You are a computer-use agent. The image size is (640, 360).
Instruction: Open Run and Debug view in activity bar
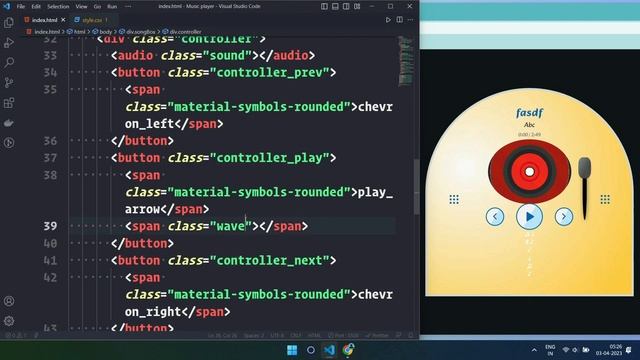coord(9,42)
